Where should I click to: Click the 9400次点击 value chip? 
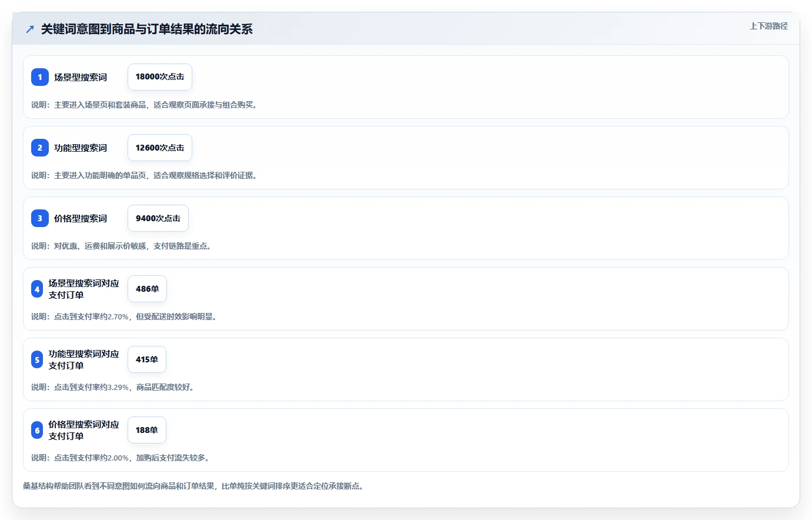point(158,218)
